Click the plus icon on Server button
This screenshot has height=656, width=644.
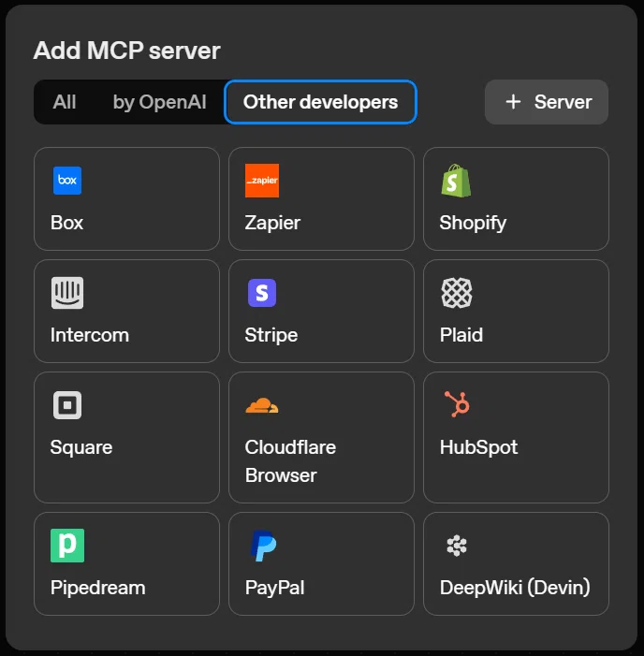tap(513, 102)
